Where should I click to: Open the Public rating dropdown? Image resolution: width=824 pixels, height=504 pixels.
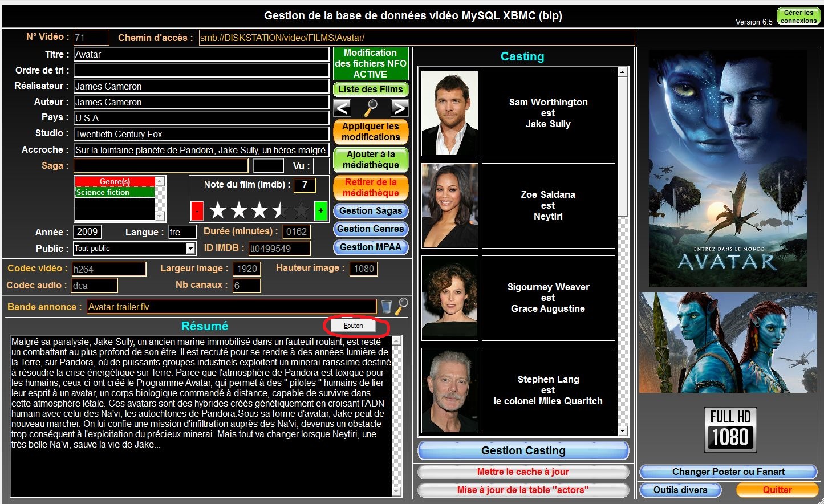pos(190,249)
